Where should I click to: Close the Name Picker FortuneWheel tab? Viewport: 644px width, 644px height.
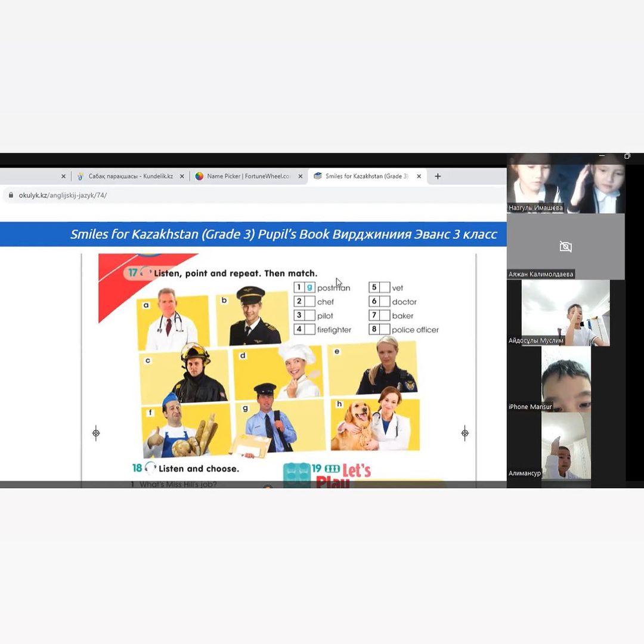tap(300, 176)
